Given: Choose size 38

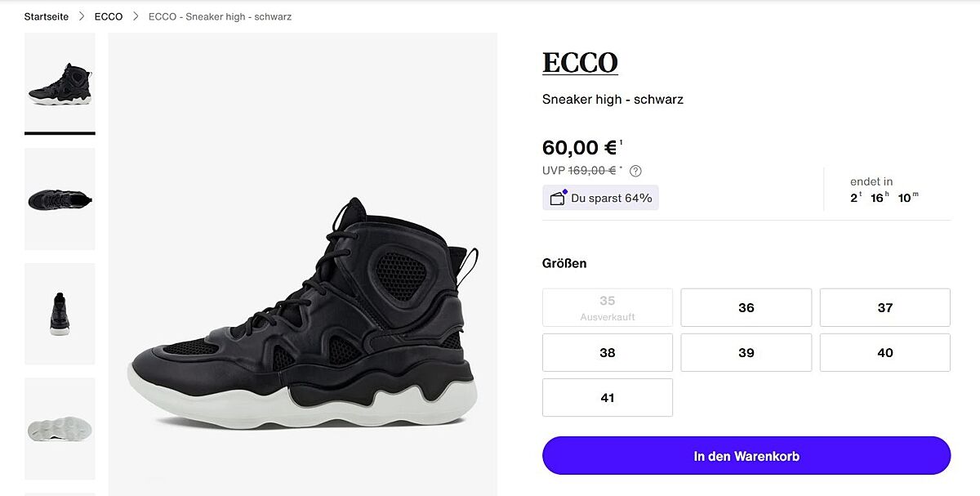Looking at the screenshot, I should [x=607, y=352].
